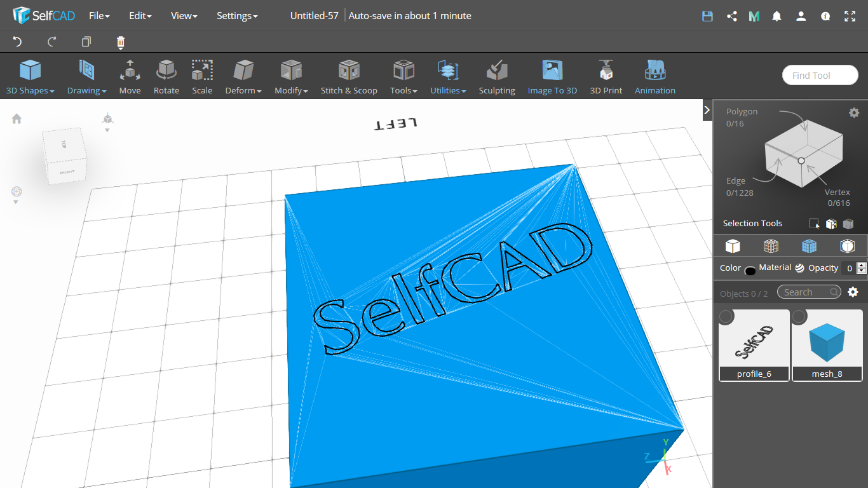Toggle the cube selection tool beside marquee
The width and height of the screenshot is (868, 488).
click(831, 224)
